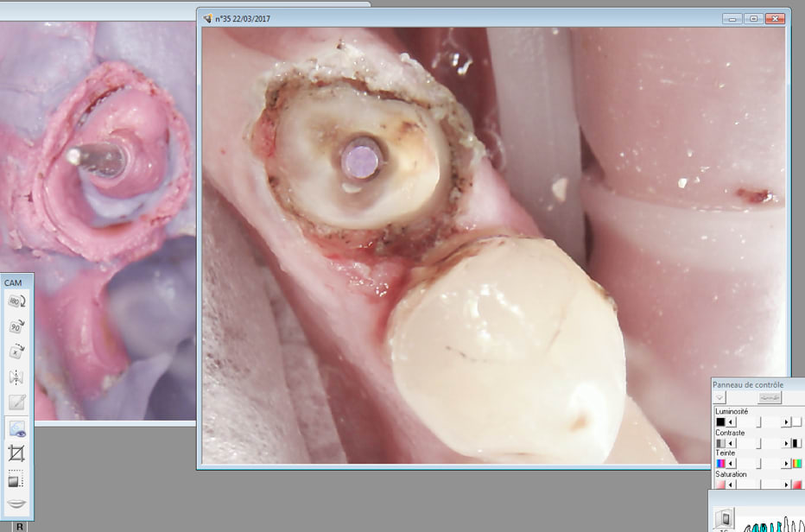
Task: Click the tooth chart thumbnail icon
Action: pyautogui.click(x=726, y=518)
